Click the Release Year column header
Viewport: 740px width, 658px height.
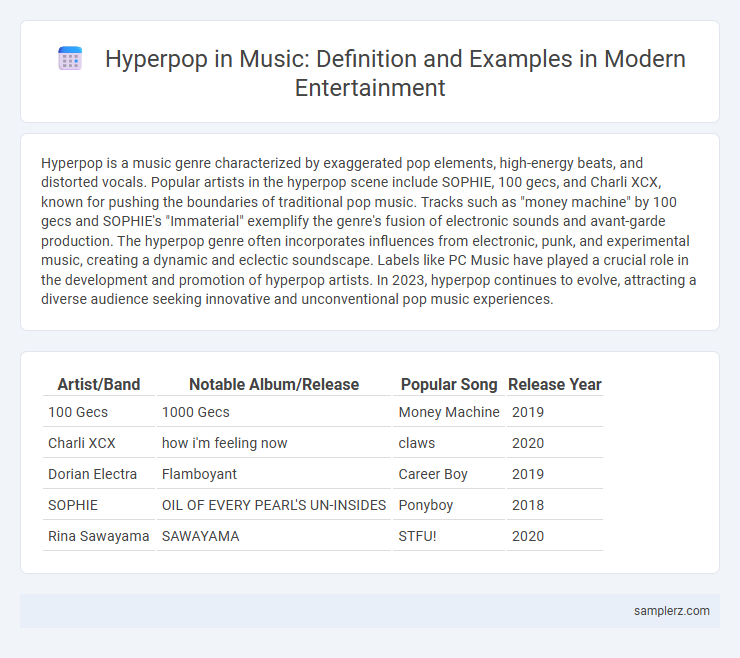pos(555,384)
